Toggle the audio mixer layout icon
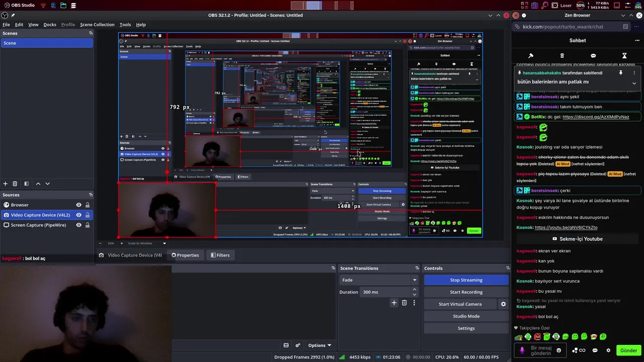This screenshot has height=362, width=644. click(x=286, y=345)
